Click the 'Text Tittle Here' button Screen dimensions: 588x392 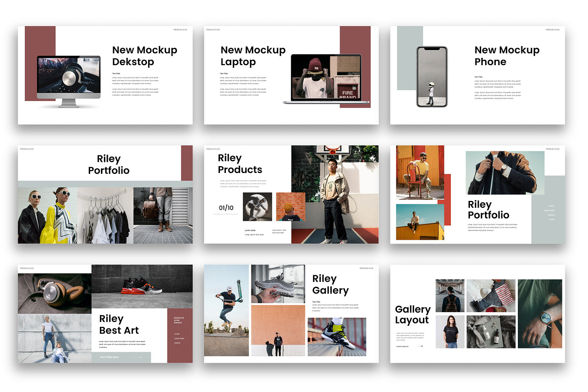121,357
